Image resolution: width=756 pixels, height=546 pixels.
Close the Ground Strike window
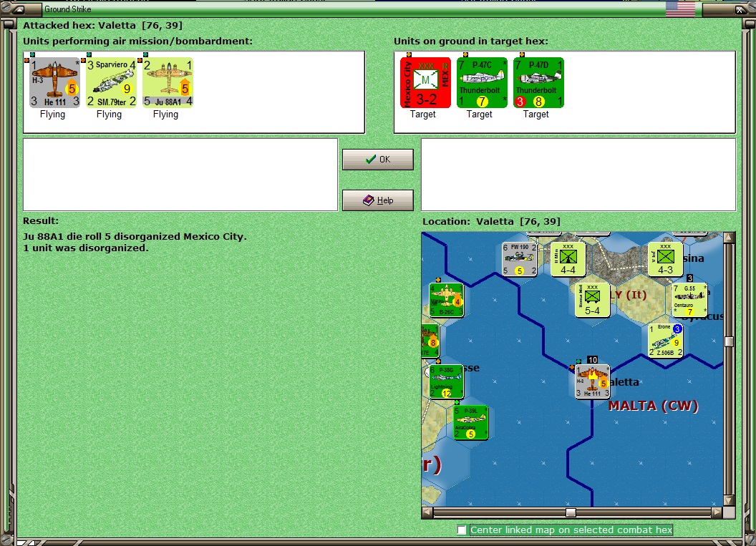coord(740,9)
